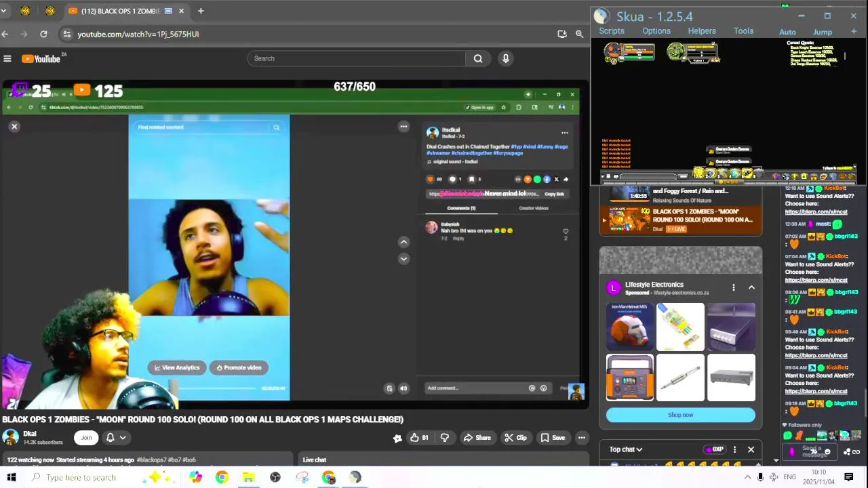Viewport: 868px width, 488px height.
Task: Close the live chat panel
Action: point(751,449)
